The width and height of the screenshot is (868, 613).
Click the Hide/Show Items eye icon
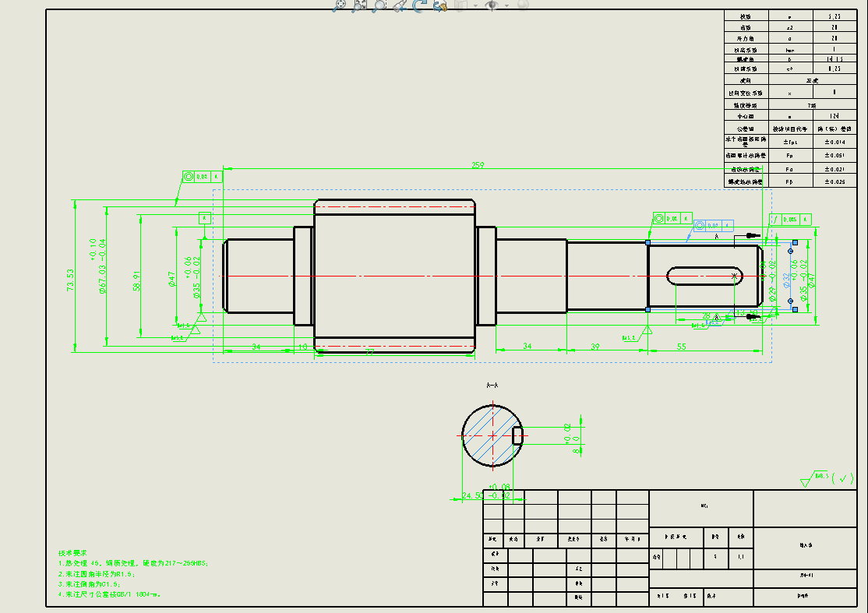pos(492,5)
